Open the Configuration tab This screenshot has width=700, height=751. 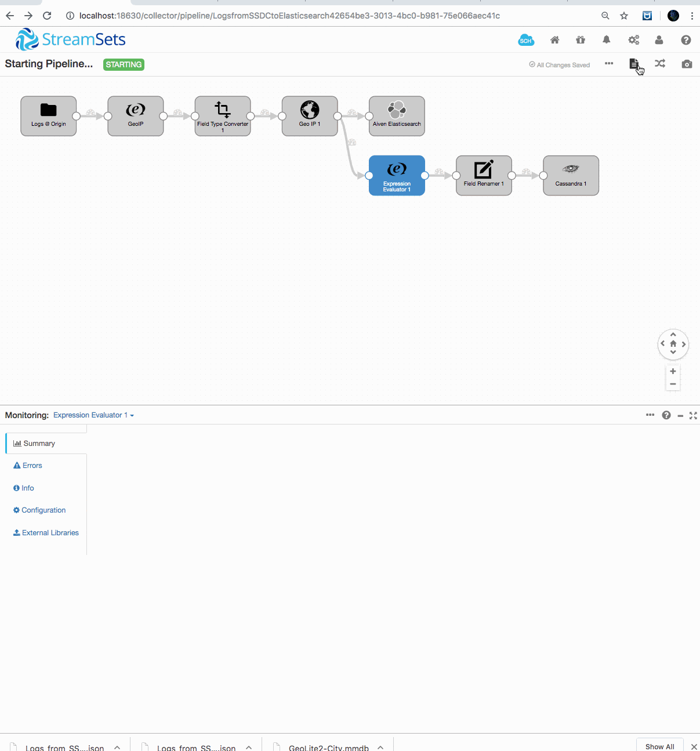(43, 510)
